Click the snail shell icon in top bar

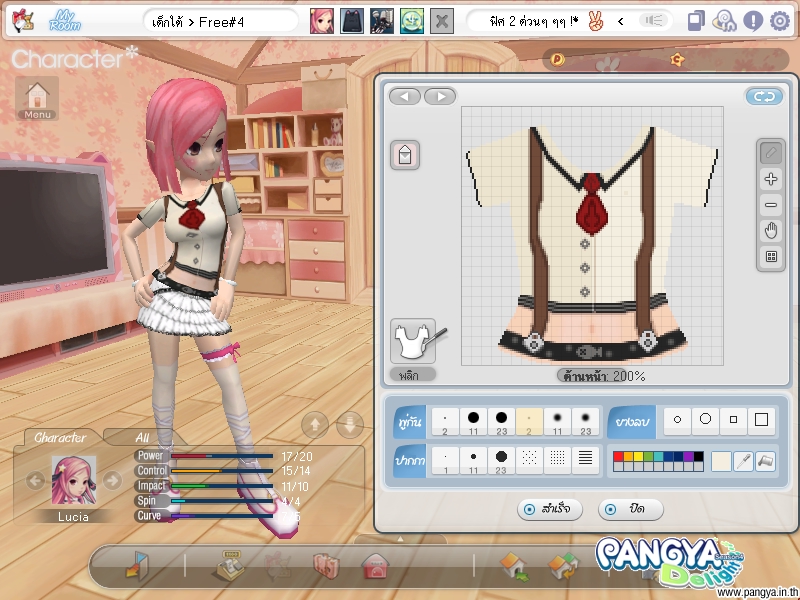pyautogui.click(x=725, y=21)
